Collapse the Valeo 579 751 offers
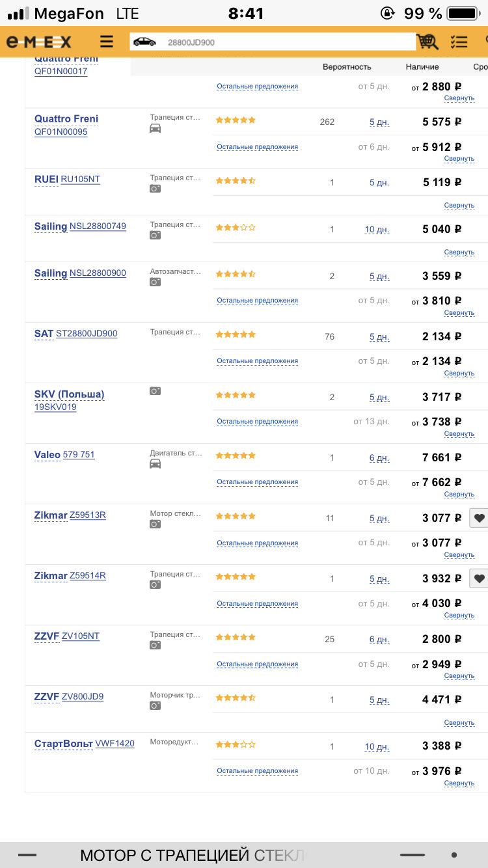 [x=459, y=495]
